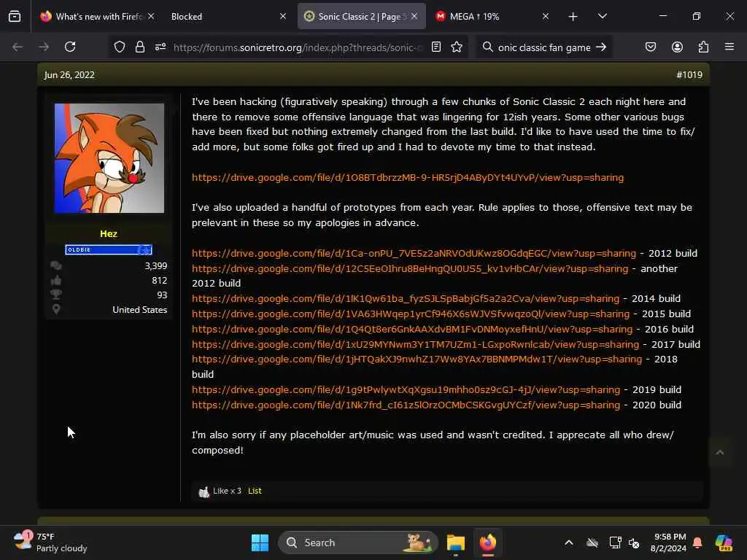
Task: Open the 2016 build Google Drive link
Action: coord(412,329)
